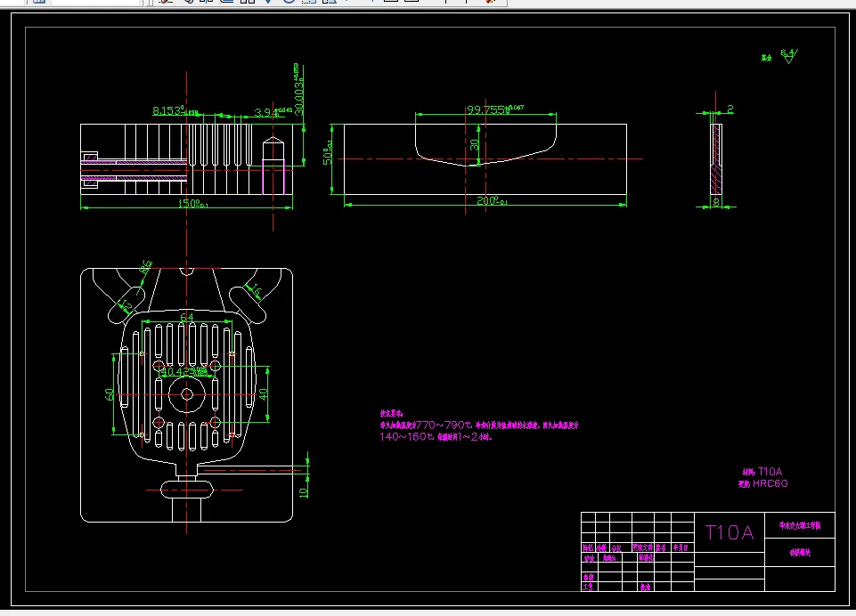Screen dimensions: 856x616
Task: Click the vertical 30.003 dimension text
Action: (x=298, y=88)
